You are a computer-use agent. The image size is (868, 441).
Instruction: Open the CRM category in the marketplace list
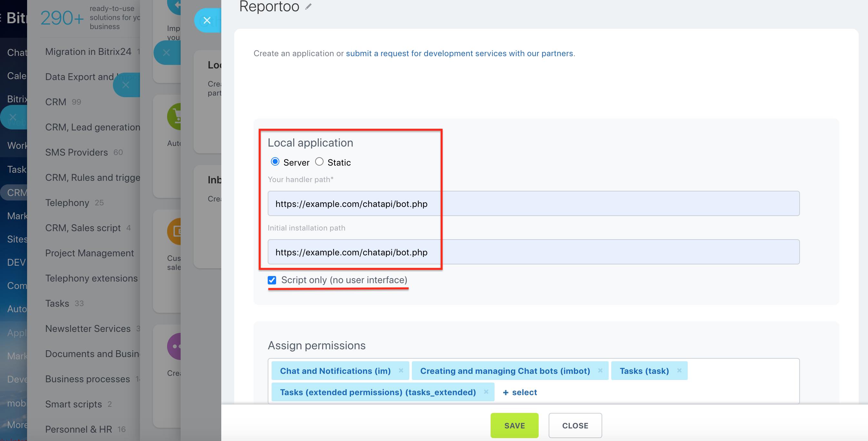55,101
